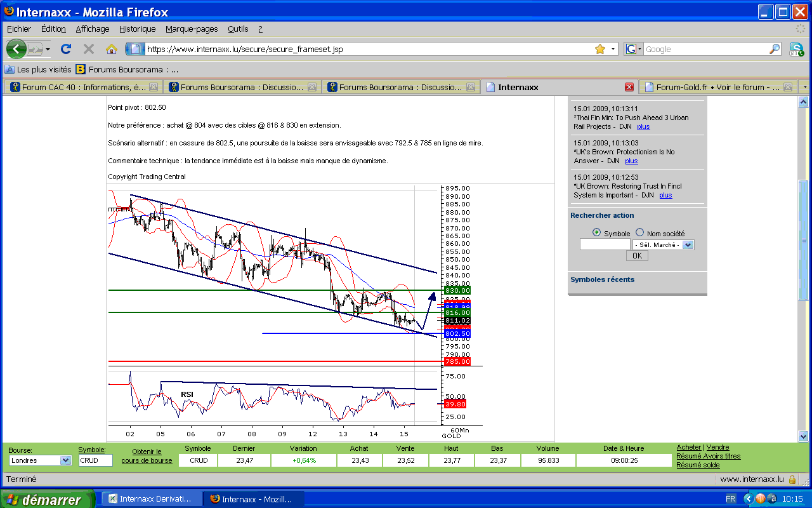Click the site identity page icon in address bar

coord(135,49)
